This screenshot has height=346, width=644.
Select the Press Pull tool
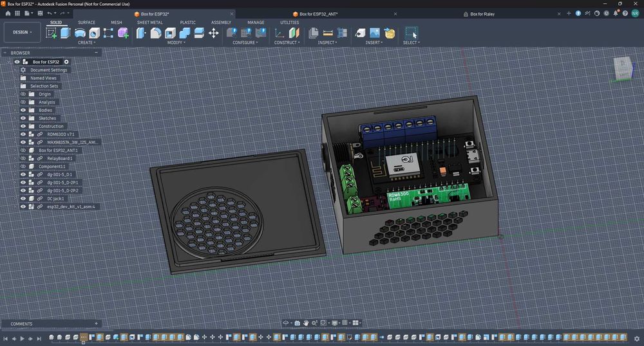pyautogui.click(x=141, y=33)
